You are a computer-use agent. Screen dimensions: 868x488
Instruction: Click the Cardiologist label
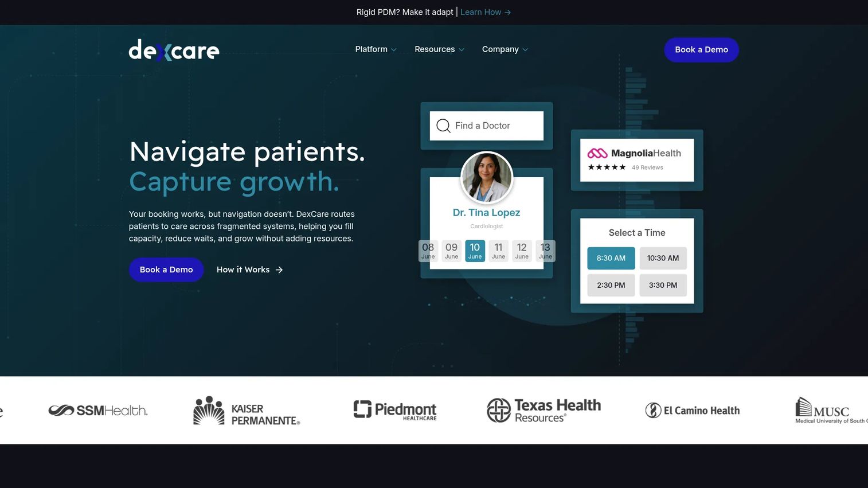pyautogui.click(x=487, y=227)
